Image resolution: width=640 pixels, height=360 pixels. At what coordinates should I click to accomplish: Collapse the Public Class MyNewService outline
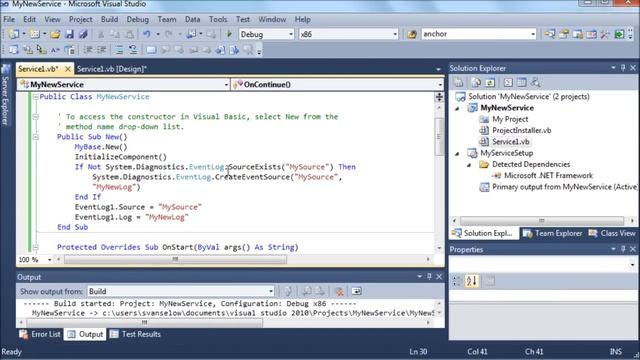pos(36,97)
